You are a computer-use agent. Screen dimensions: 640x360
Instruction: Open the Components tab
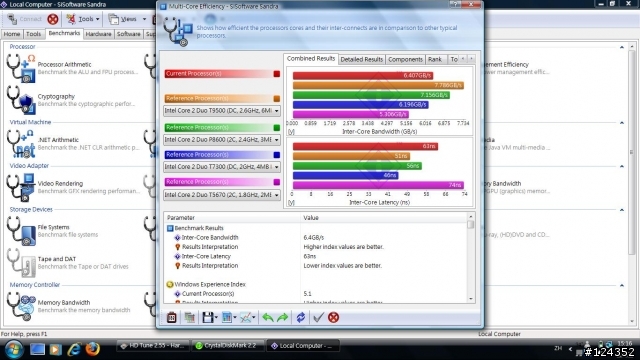pos(405,60)
